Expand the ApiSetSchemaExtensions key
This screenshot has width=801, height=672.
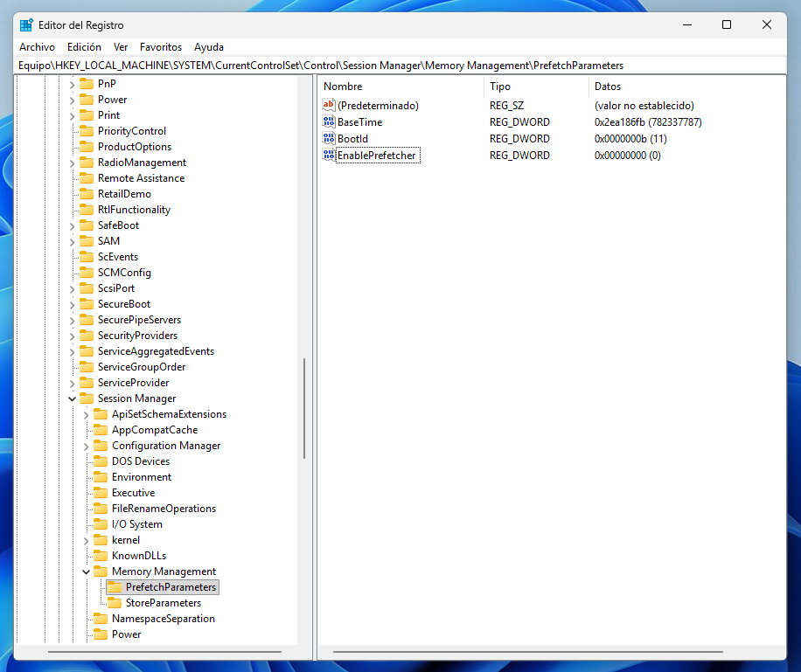(x=86, y=414)
